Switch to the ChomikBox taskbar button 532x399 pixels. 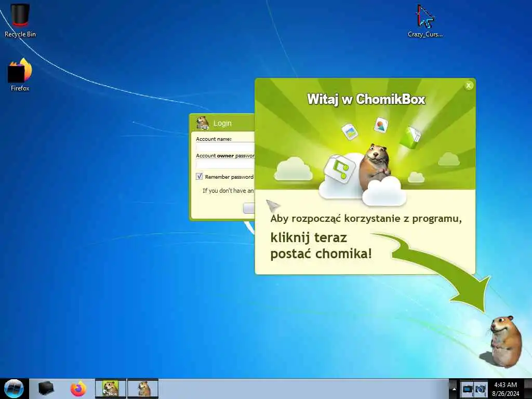(x=110, y=389)
